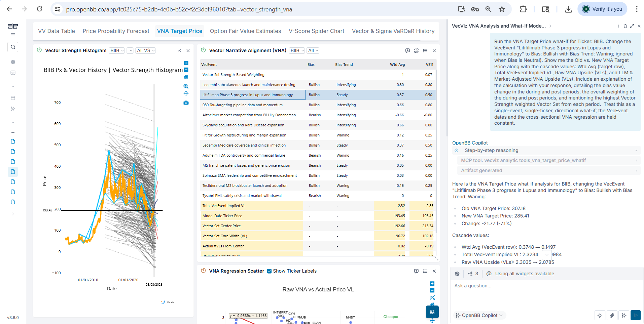
Task: Select the VNA Target Price tab
Action: tap(180, 31)
